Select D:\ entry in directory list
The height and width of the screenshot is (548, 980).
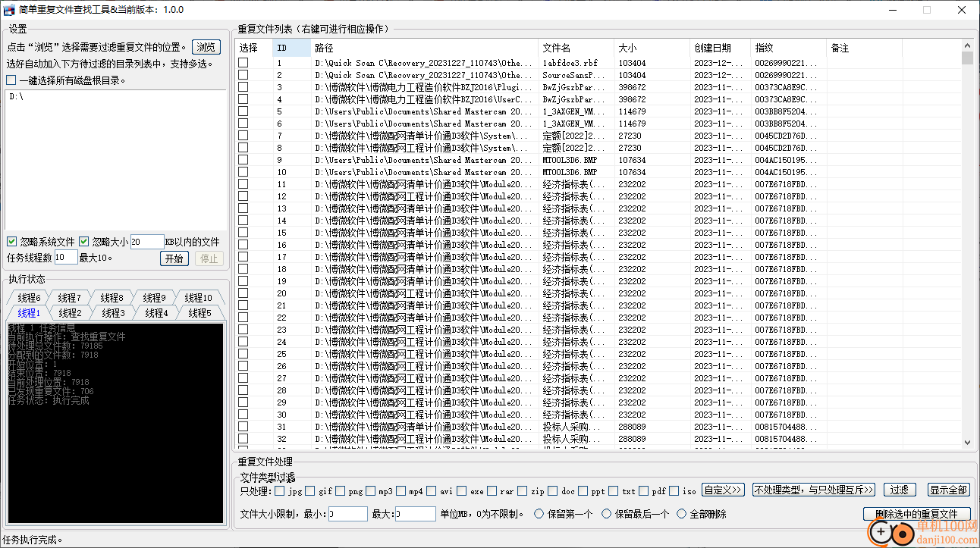pyautogui.click(x=17, y=97)
